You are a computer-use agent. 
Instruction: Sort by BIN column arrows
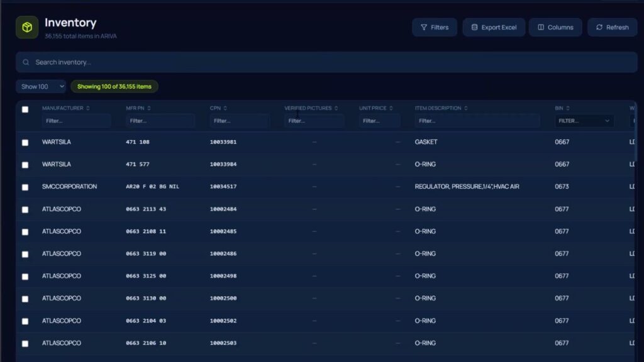pos(568,108)
